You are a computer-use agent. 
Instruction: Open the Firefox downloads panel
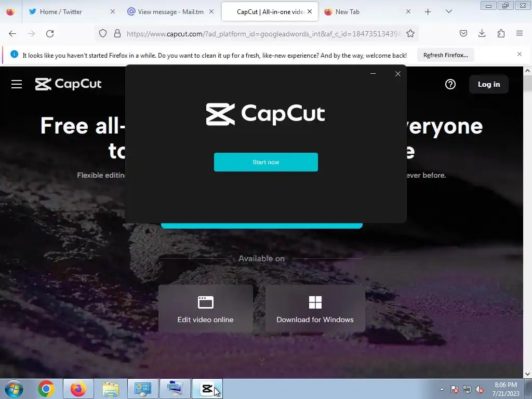pyautogui.click(x=482, y=33)
